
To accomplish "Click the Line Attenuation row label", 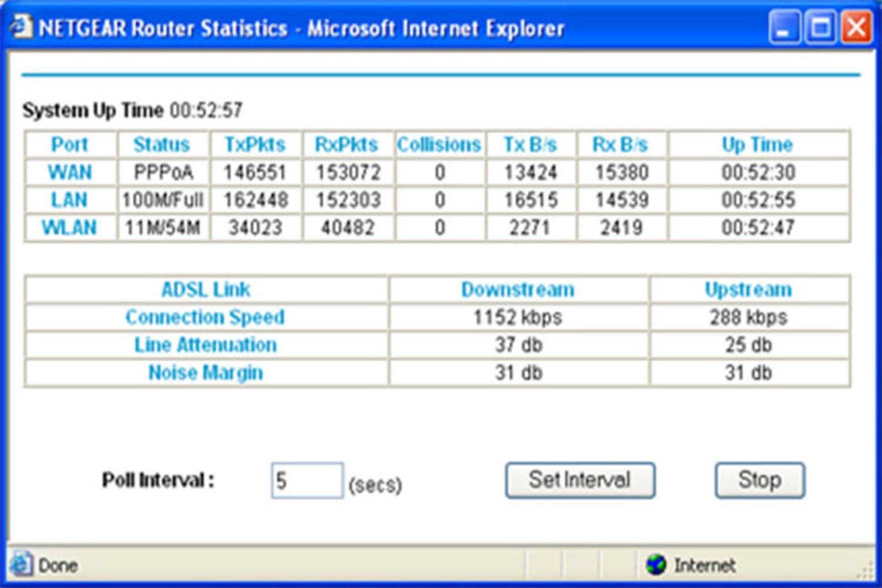I will pyautogui.click(x=205, y=345).
